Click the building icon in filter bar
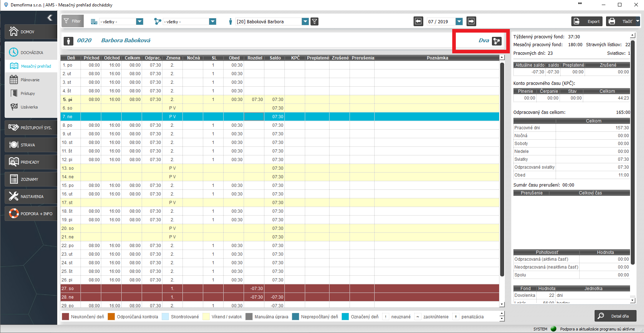 [x=94, y=21]
